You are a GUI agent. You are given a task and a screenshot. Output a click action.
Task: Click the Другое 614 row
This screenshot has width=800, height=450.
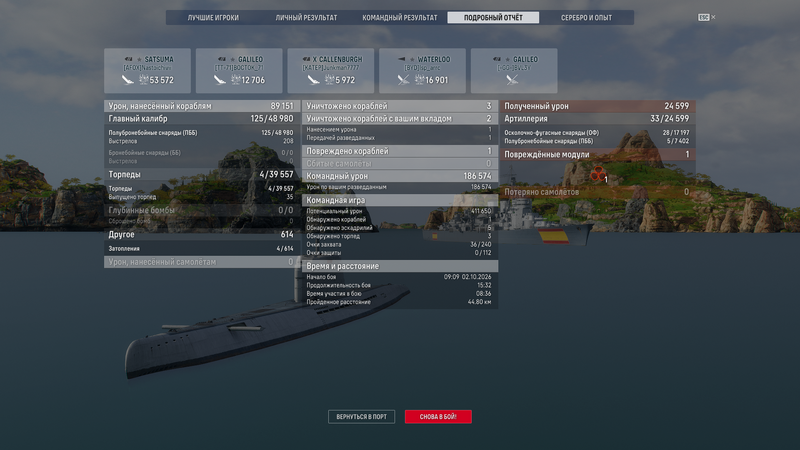pyautogui.click(x=202, y=235)
